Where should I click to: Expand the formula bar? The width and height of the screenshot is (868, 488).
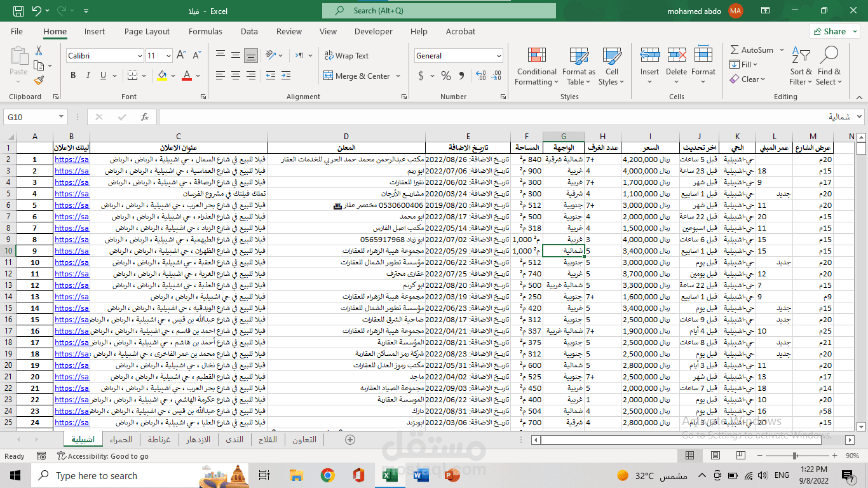coord(860,117)
